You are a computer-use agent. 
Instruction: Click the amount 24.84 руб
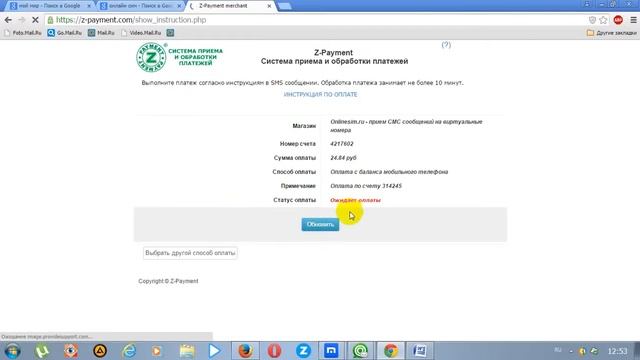point(343,158)
